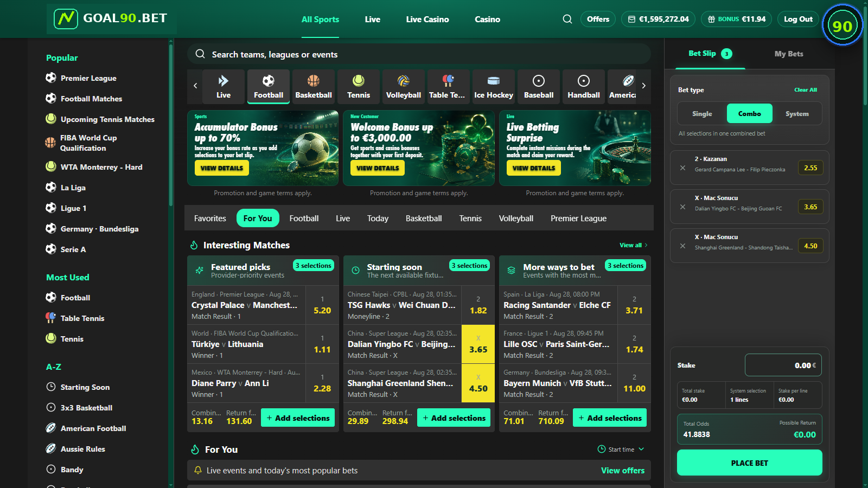Viewport: 868px width, 488px height.
Task: Switch to My Bets tab
Action: click(x=789, y=54)
